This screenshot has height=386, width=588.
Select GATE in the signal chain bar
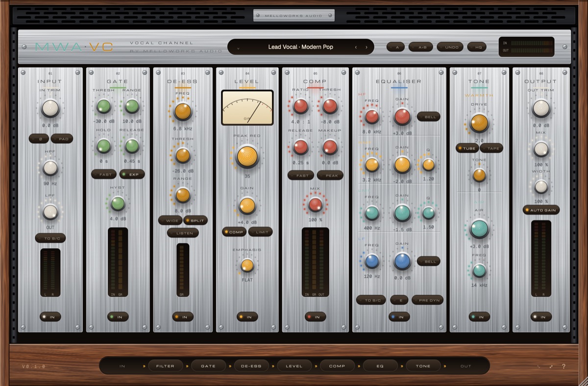coord(208,366)
